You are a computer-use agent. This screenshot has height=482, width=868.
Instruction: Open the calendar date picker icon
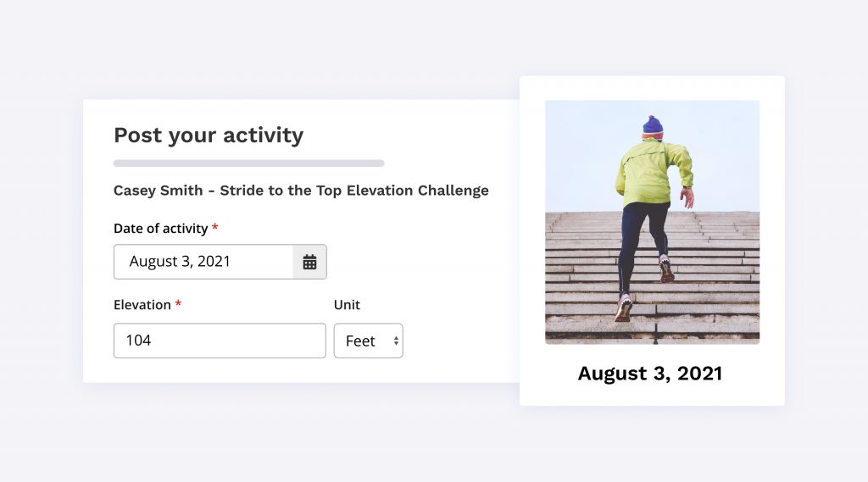[x=309, y=262]
